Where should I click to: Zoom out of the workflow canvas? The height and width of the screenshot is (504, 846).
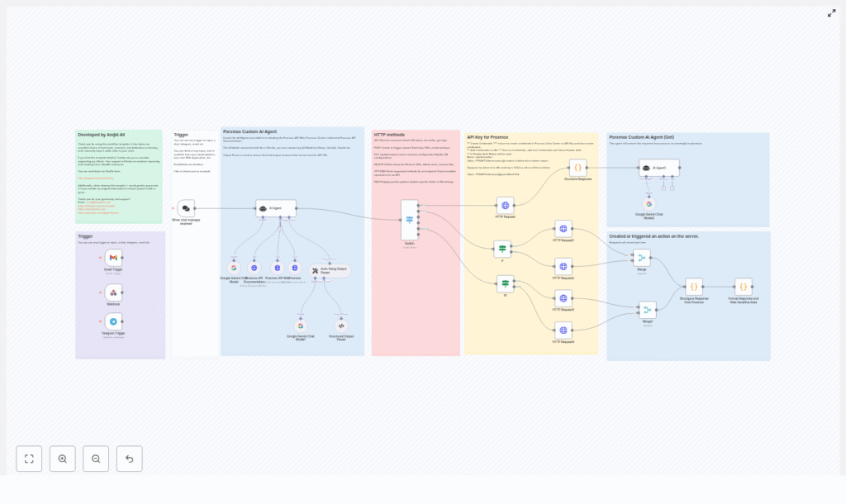click(x=96, y=459)
